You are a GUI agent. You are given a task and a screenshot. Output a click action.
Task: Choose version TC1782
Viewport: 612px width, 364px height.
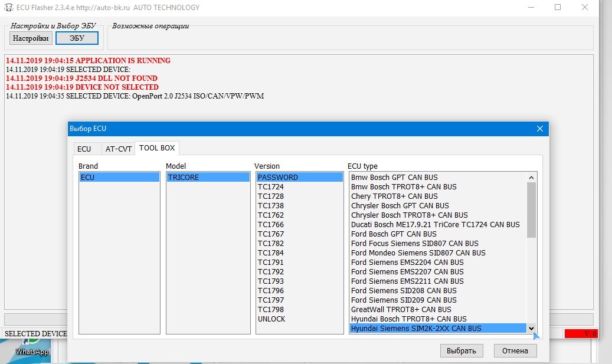pyautogui.click(x=270, y=244)
